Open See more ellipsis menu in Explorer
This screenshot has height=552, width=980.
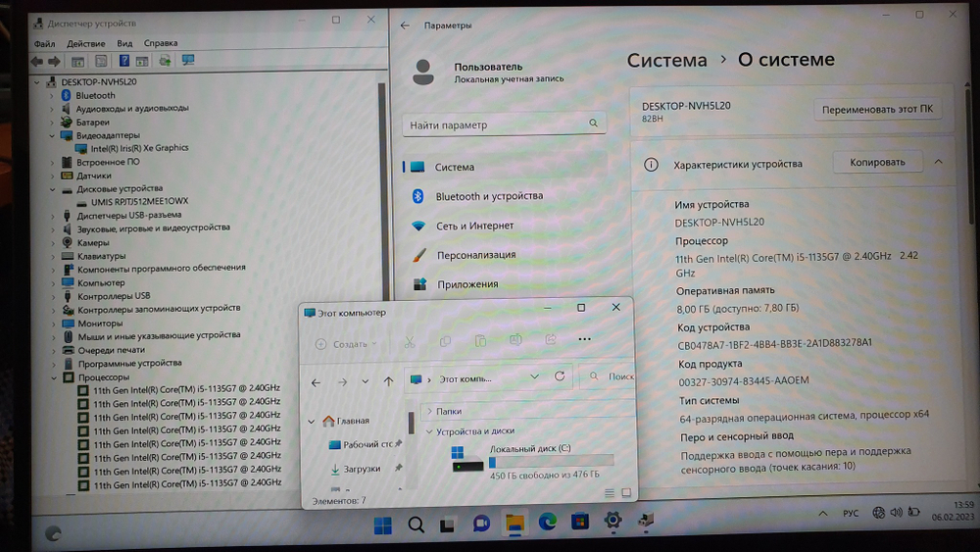(x=584, y=339)
